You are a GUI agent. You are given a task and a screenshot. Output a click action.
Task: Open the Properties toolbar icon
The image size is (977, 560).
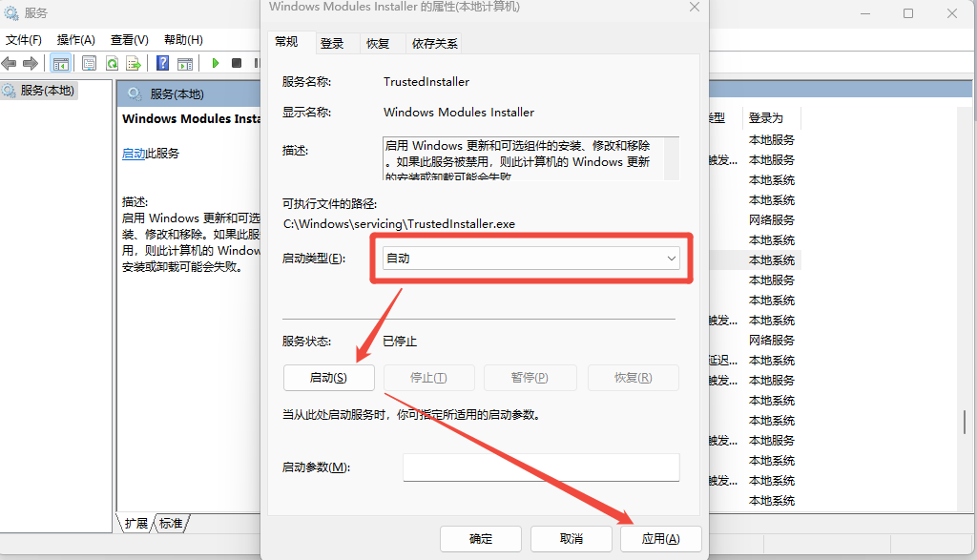point(89,63)
